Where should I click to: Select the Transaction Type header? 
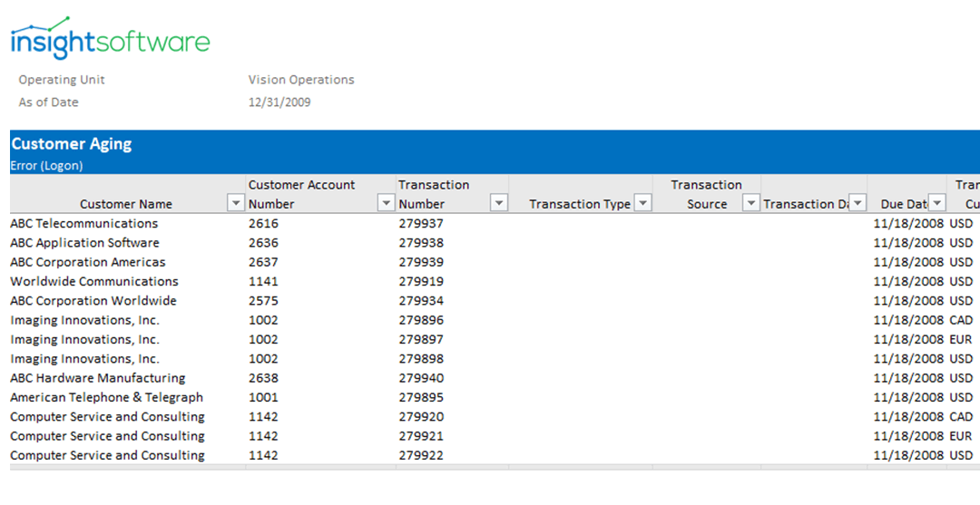point(579,204)
